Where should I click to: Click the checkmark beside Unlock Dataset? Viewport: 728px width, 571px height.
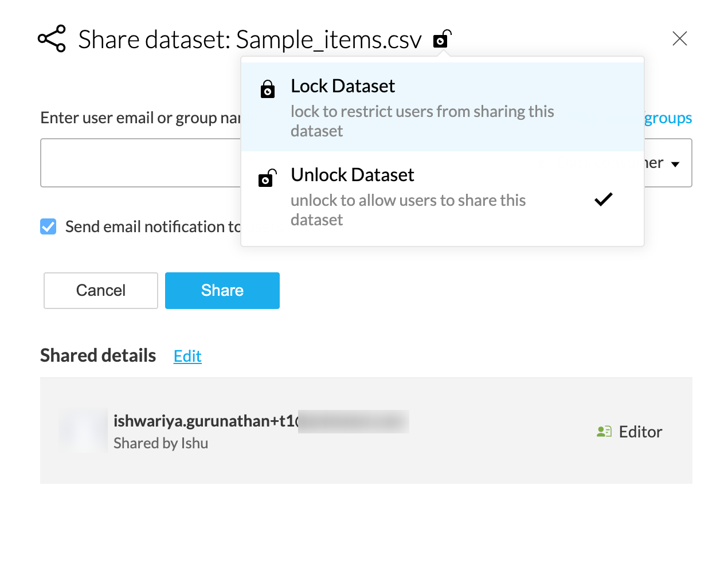point(603,200)
